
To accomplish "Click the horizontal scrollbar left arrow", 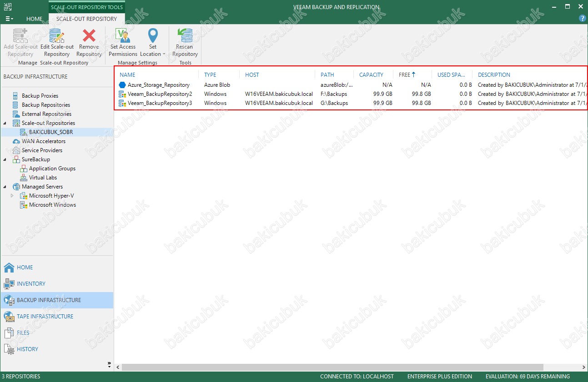I will (118, 367).
